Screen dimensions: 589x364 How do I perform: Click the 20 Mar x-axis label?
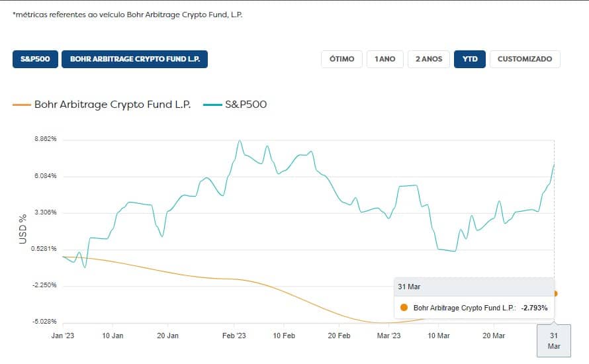tap(494, 336)
